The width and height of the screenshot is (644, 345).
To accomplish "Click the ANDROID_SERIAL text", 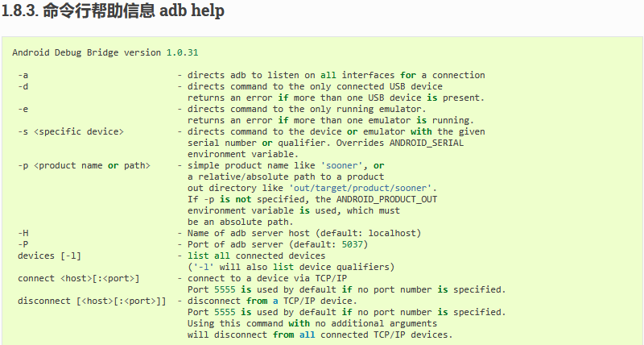I will coord(427,143).
